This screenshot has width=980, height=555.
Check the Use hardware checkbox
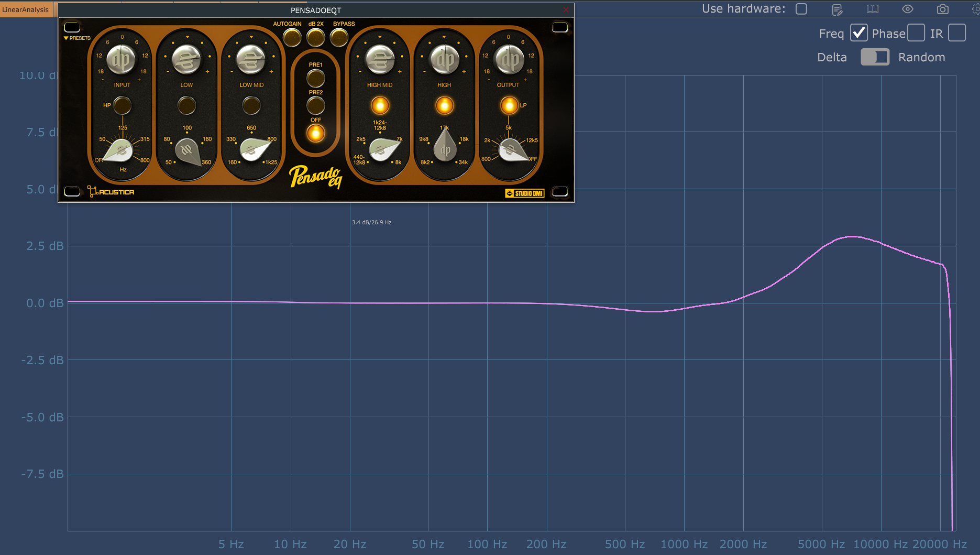[x=801, y=9]
